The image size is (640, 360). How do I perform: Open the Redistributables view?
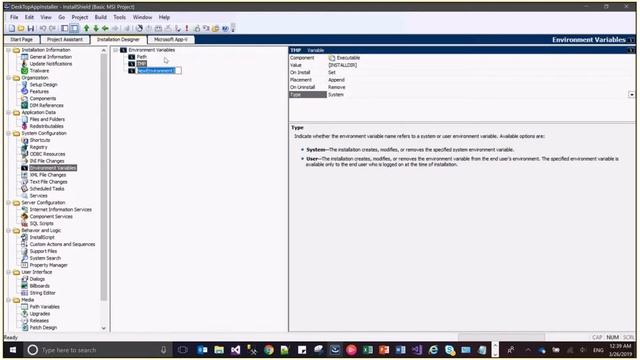(46, 126)
